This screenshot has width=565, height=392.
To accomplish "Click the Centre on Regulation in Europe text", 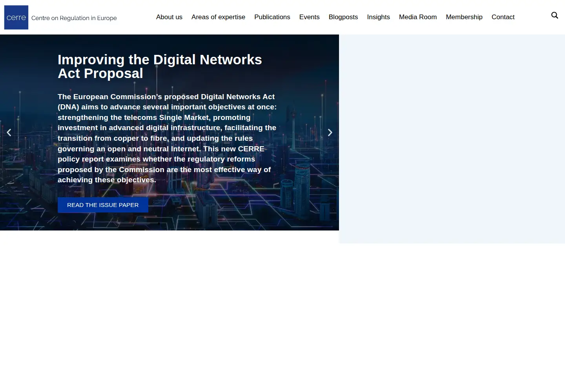I will (x=74, y=18).
